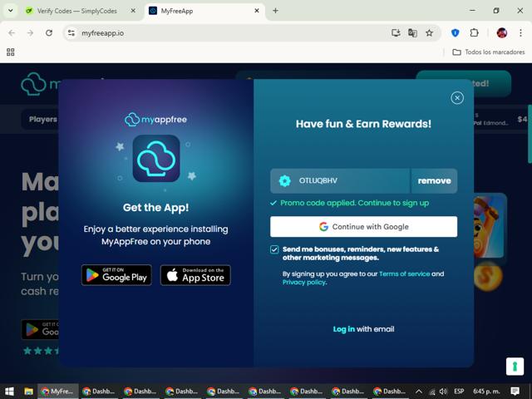Click Download on the App Store badge
532x399 pixels.
[195, 275]
